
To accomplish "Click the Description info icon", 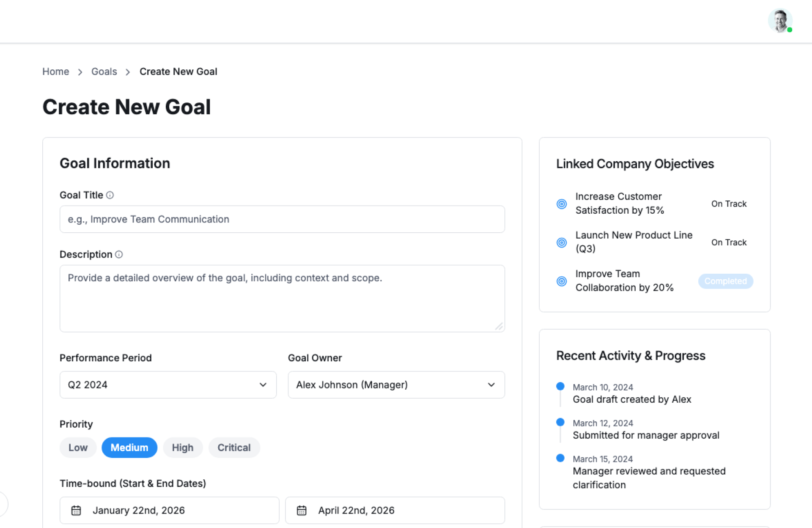I will pyautogui.click(x=119, y=254).
